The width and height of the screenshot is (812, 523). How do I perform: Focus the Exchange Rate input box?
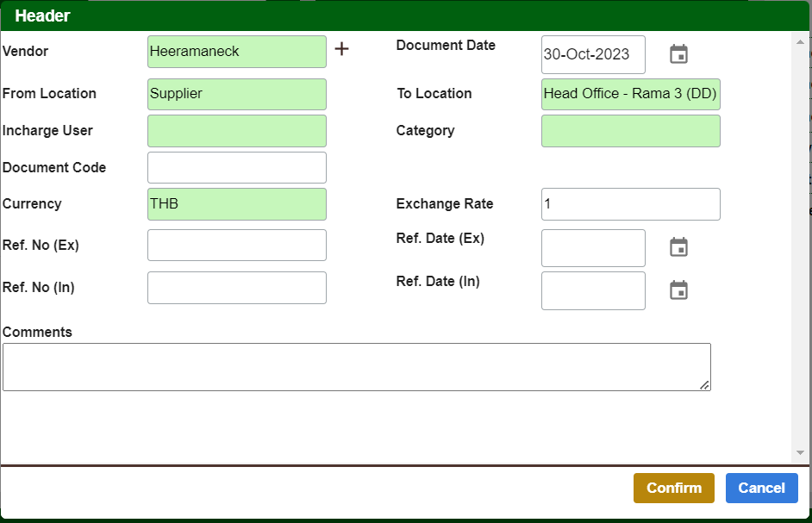coord(630,204)
